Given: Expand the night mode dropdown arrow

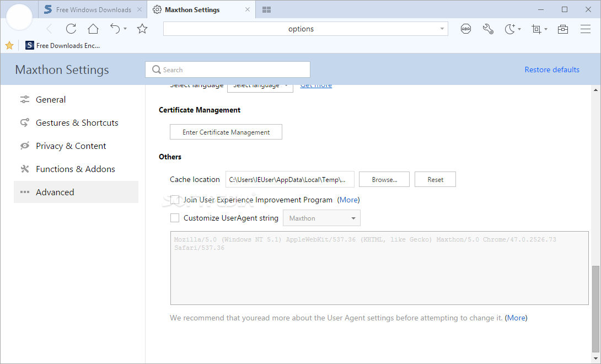Looking at the screenshot, I should [519, 29].
